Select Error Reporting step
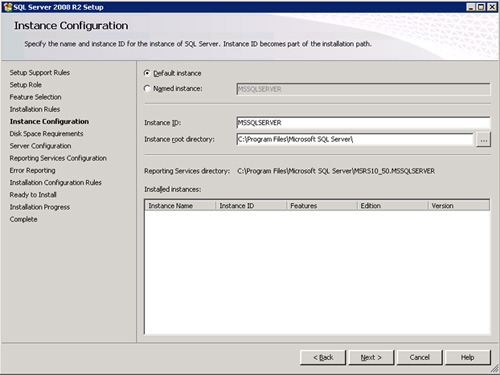 pyautogui.click(x=32, y=170)
